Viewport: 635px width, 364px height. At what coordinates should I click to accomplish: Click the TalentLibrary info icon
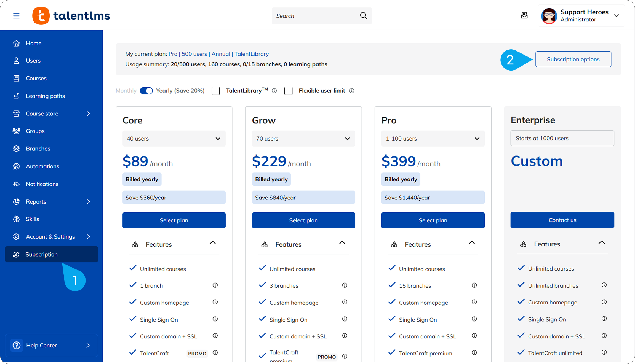274,91
